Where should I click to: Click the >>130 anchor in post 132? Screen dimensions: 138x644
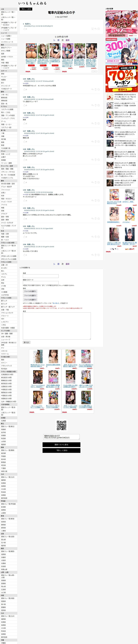26,213
